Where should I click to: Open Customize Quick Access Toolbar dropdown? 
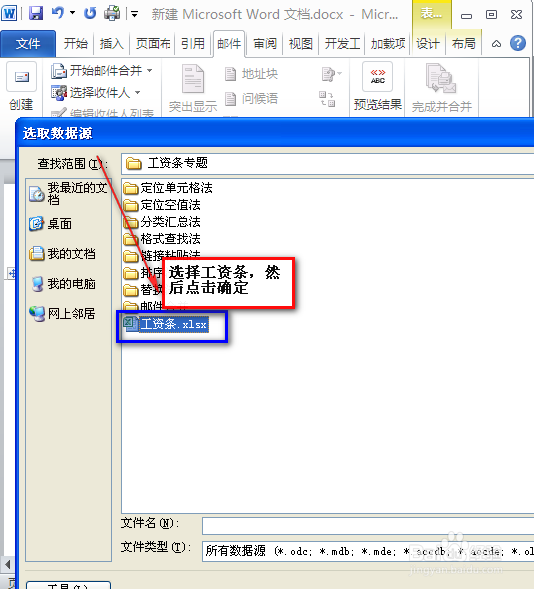tap(134, 15)
